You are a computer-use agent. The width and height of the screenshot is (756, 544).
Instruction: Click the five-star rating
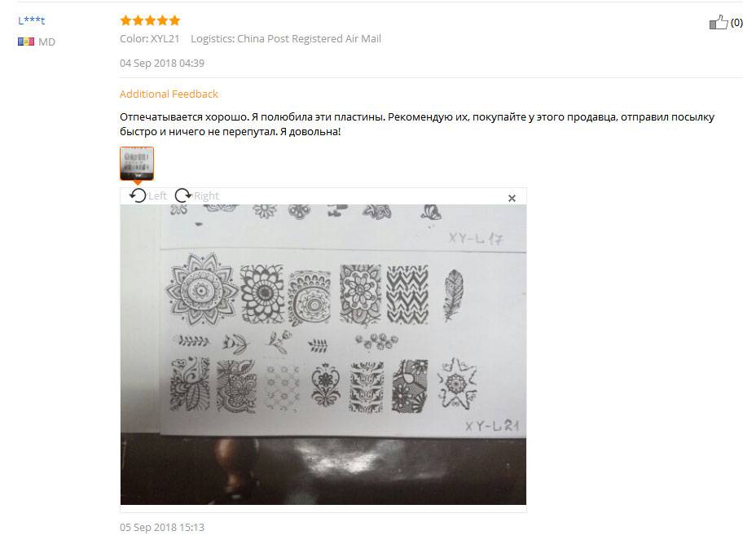pyautogui.click(x=150, y=20)
